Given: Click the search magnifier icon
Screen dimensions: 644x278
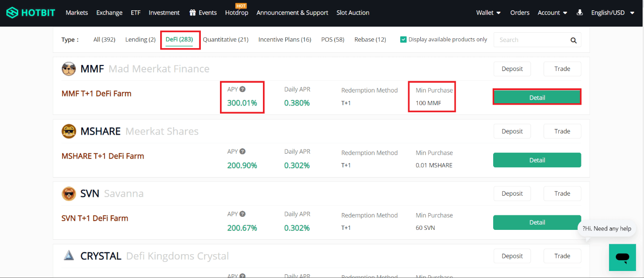Looking at the screenshot, I should pyautogui.click(x=573, y=40).
